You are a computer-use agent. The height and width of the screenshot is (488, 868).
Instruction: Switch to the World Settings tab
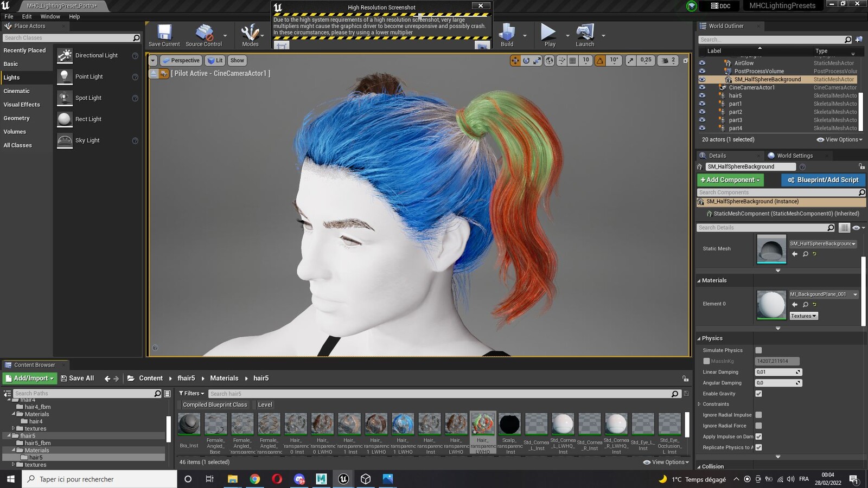pyautogui.click(x=794, y=156)
